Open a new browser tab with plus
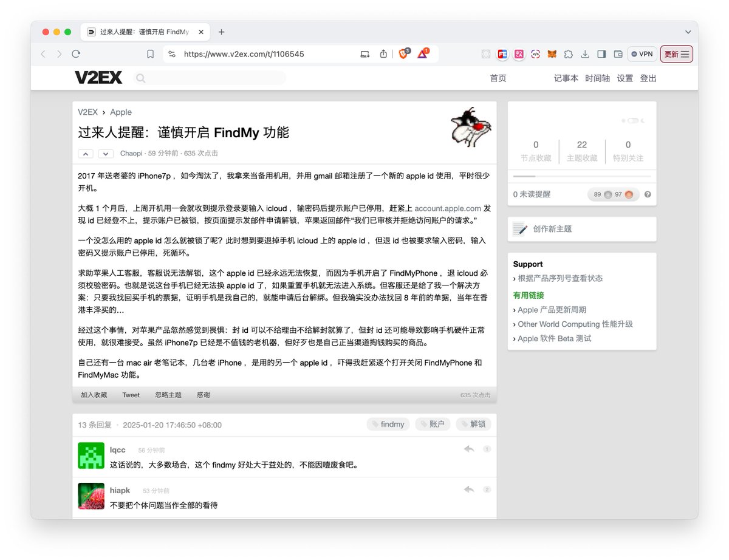The width and height of the screenshot is (729, 560). click(221, 32)
